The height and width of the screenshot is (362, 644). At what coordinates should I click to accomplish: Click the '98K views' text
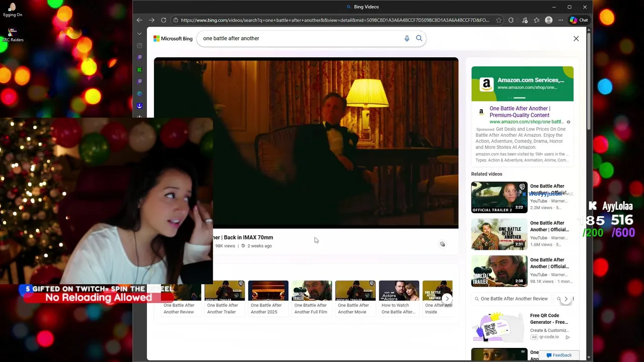[x=225, y=246]
